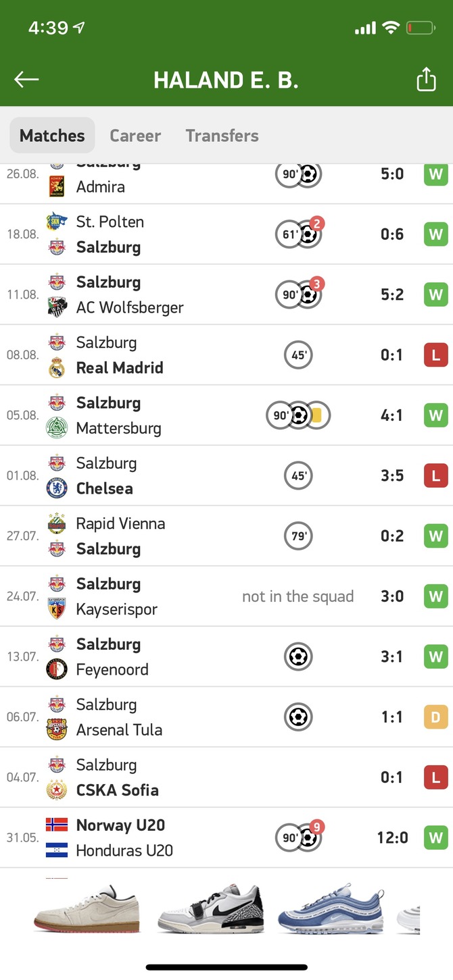The width and height of the screenshot is (453, 980).
Task: Tap the red L badge for the CSKA Sofia match
Action: 435,777
